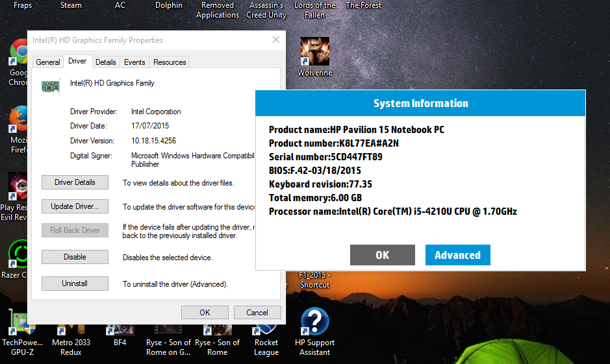Click Disable to disable the device
Viewport: 610px width, 364px height.
point(75,257)
